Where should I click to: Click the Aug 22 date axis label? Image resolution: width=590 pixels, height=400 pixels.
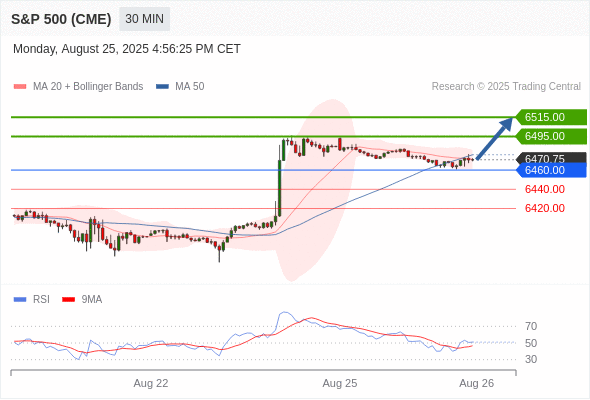click(x=151, y=383)
